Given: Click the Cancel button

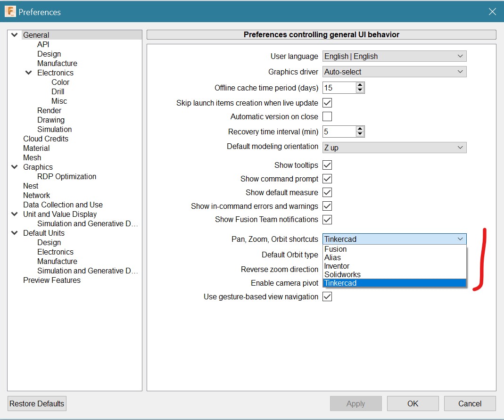Looking at the screenshot, I should pos(470,404).
